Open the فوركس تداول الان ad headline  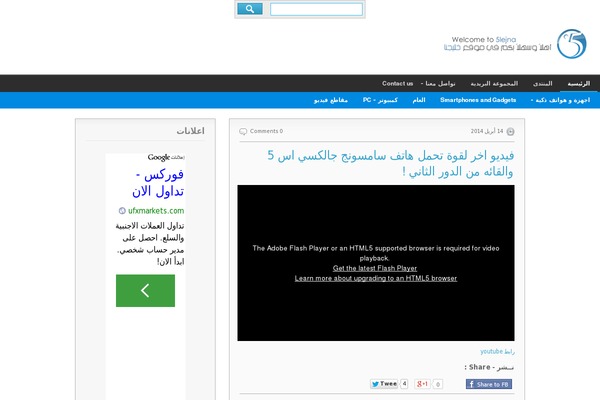158,183
